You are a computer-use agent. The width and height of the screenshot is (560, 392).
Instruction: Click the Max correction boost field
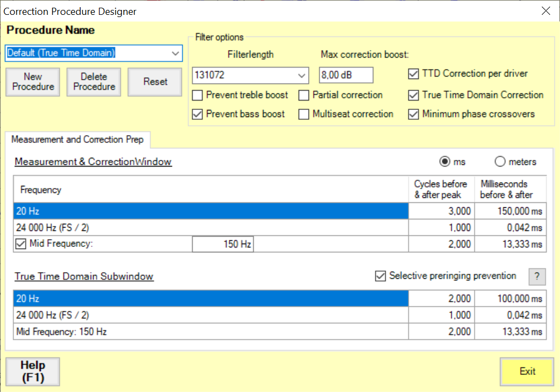click(346, 75)
